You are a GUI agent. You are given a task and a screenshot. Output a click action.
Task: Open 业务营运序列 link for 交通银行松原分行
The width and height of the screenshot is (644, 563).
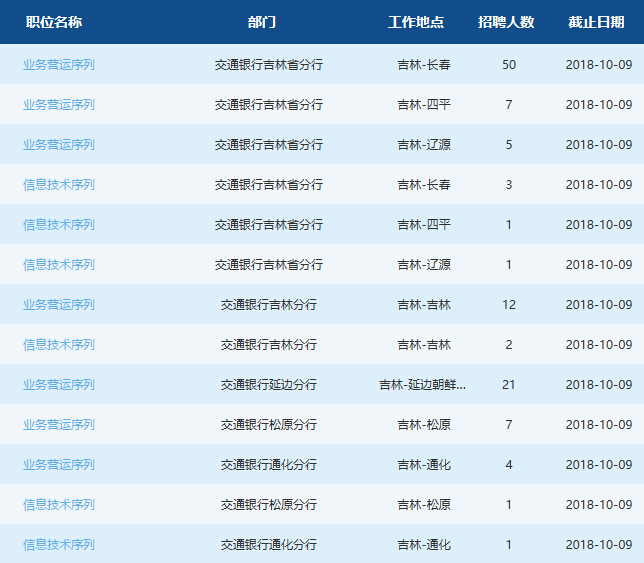click(59, 425)
